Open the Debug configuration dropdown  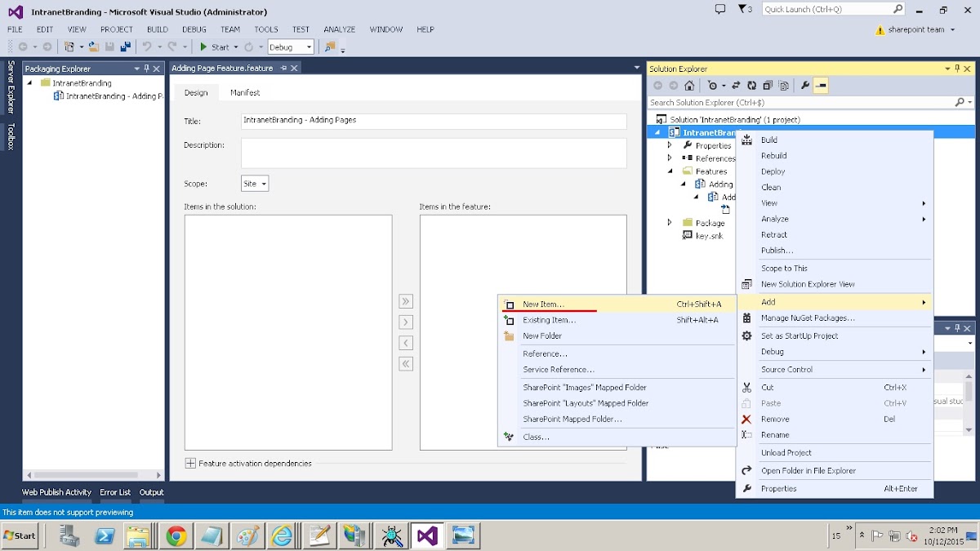pyautogui.click(x=291, y=47)
